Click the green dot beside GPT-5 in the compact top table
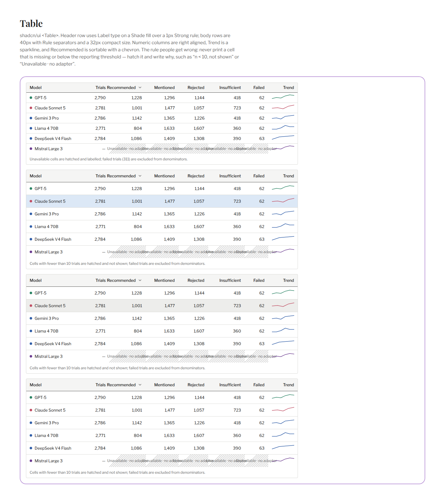The height and width of the screenshot is (504, 445). (x=31, y=98)
